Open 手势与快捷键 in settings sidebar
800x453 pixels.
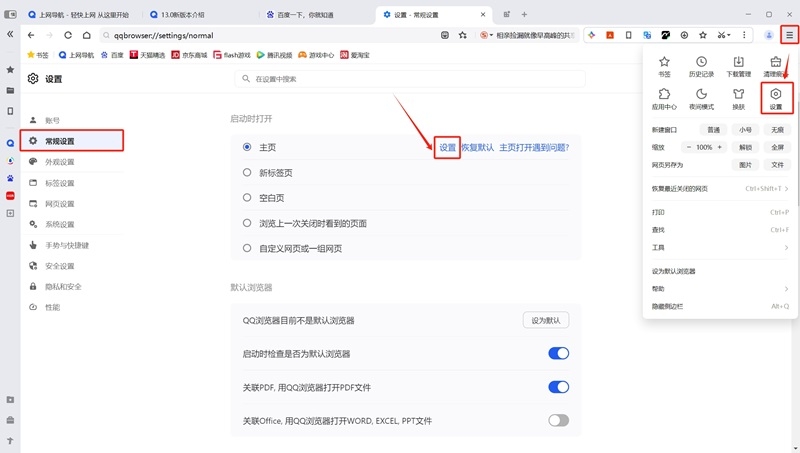72,245
